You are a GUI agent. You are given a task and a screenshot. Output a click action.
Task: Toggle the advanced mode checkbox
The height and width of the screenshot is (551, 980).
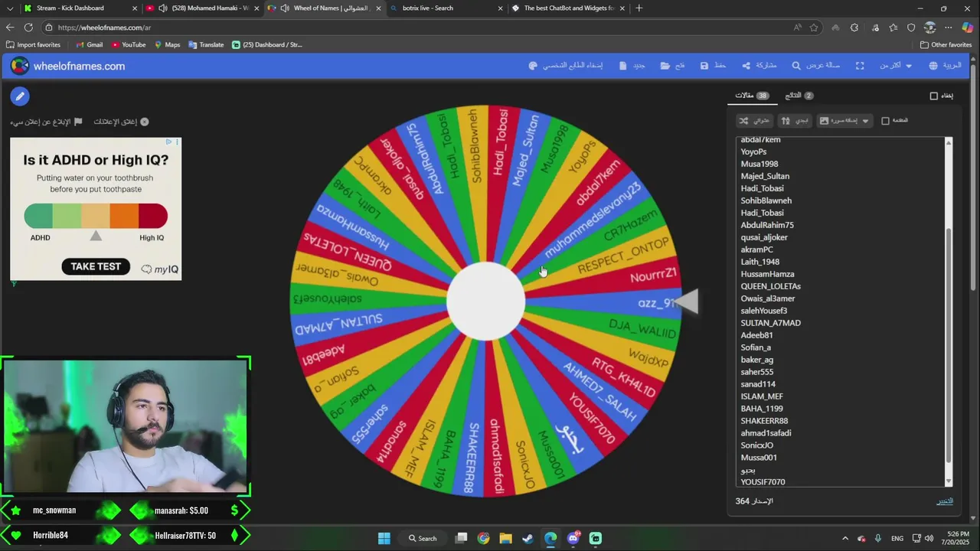[x=885, y=120]
